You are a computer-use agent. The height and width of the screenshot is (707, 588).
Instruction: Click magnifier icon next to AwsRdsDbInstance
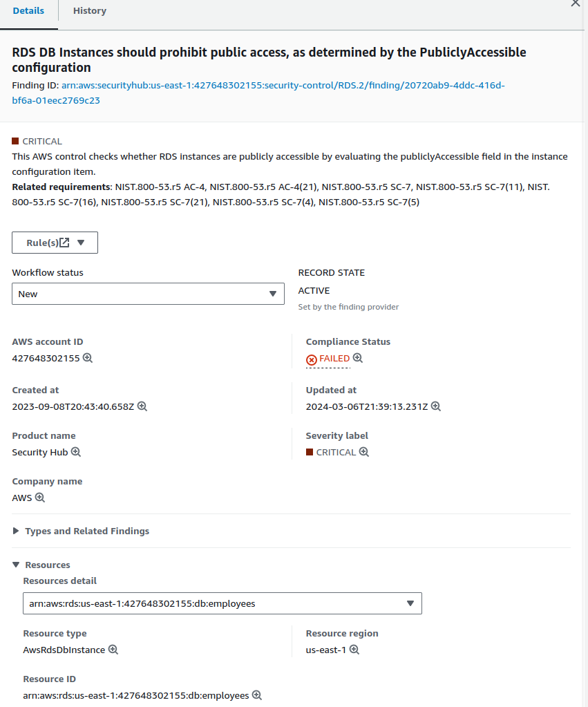coord(113,650)
